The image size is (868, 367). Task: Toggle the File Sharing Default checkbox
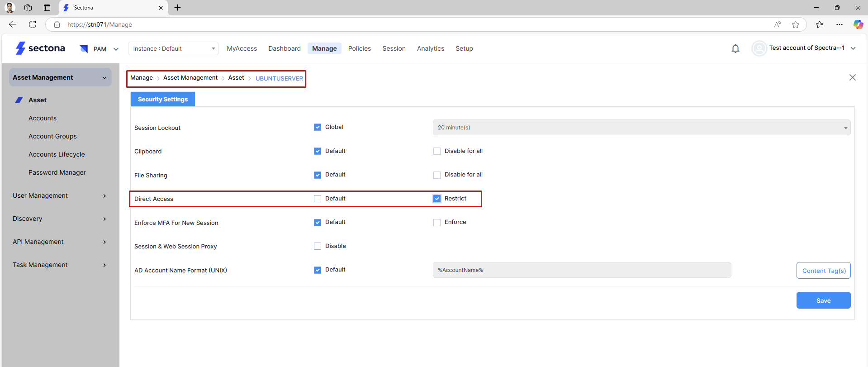click(x=318, y=175)
